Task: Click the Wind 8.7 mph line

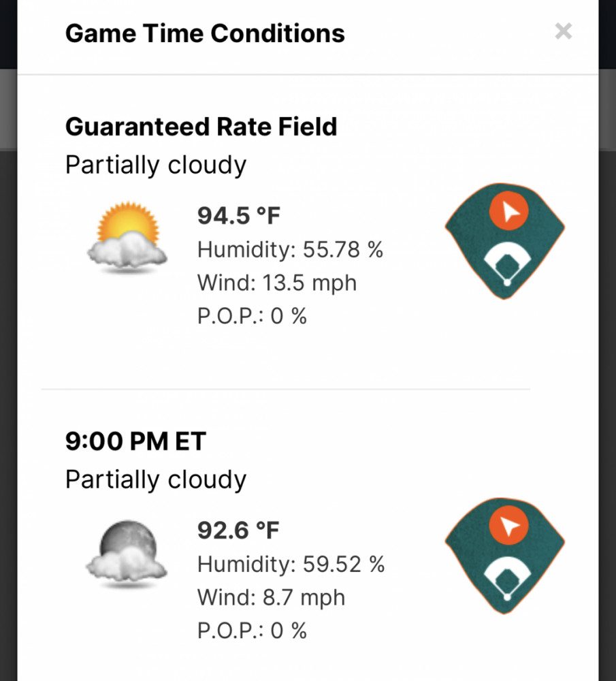Action: (x=272, y=597)
